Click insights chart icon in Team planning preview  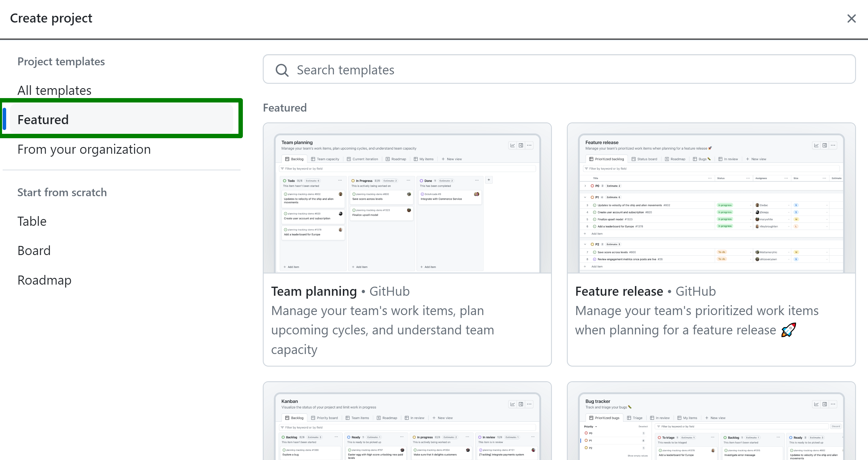click(513, 146)
